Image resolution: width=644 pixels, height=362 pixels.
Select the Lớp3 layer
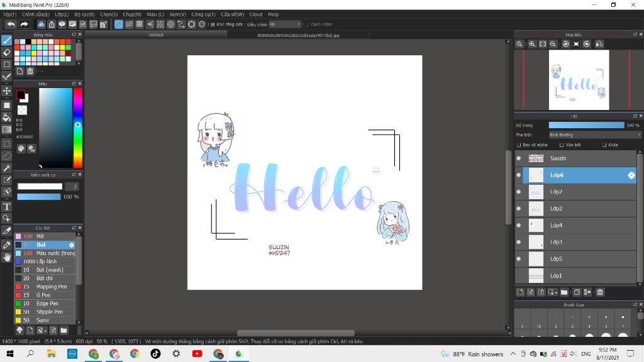575,242
